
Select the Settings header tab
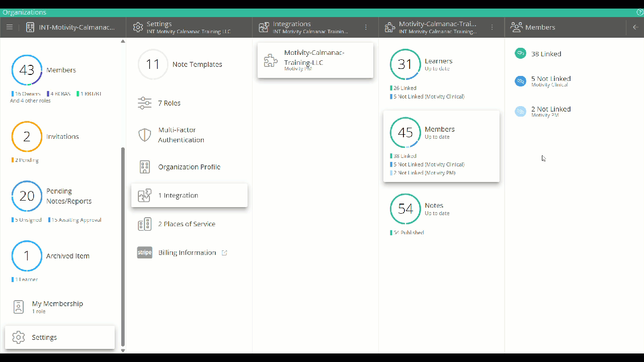point(189,27)
